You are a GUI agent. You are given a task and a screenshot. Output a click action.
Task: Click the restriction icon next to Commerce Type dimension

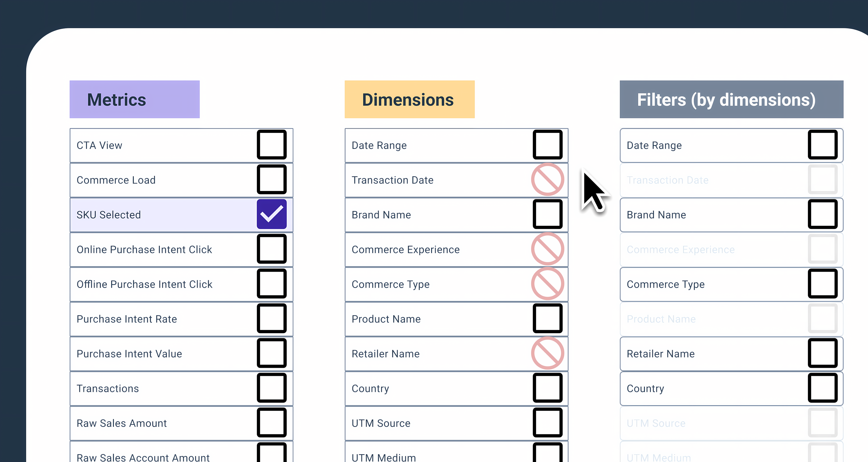click(547, 284)
